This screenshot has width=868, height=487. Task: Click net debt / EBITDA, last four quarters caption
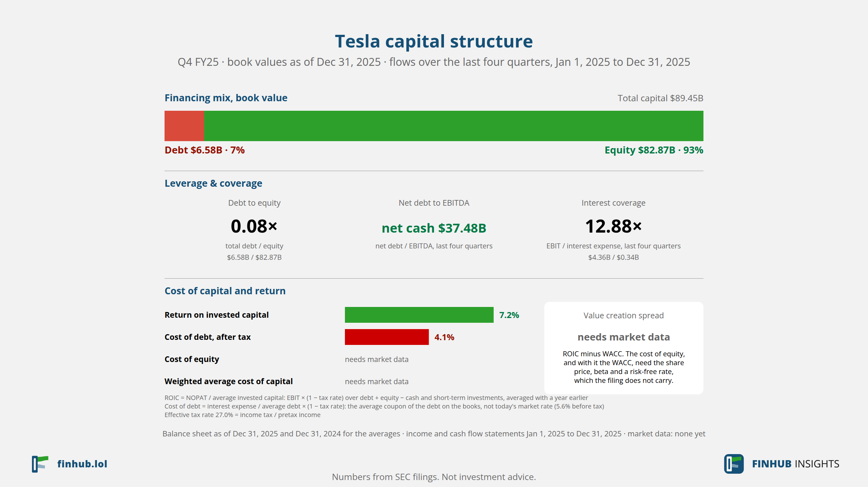tap(434, 246)
